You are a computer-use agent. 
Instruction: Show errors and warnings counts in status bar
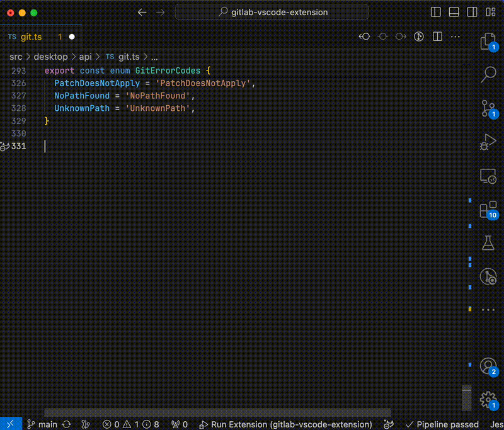pyautogui.click(x=131, y=424)
